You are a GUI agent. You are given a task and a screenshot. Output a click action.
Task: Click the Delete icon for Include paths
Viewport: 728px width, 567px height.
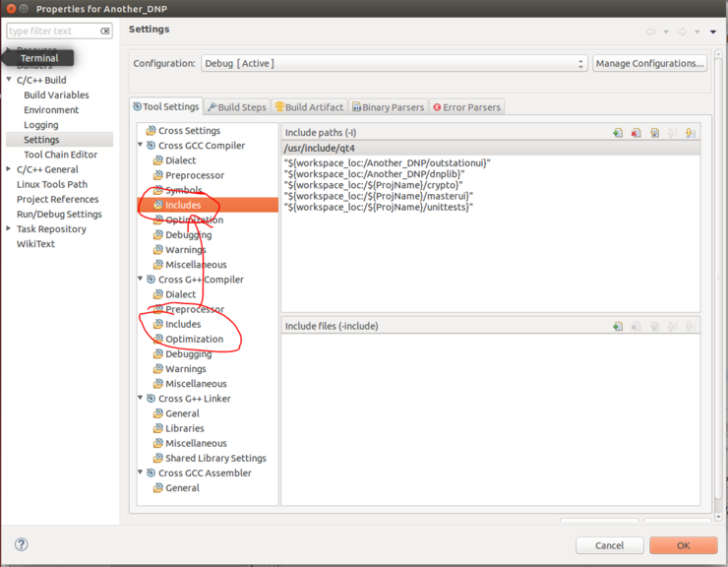[637, 133]
